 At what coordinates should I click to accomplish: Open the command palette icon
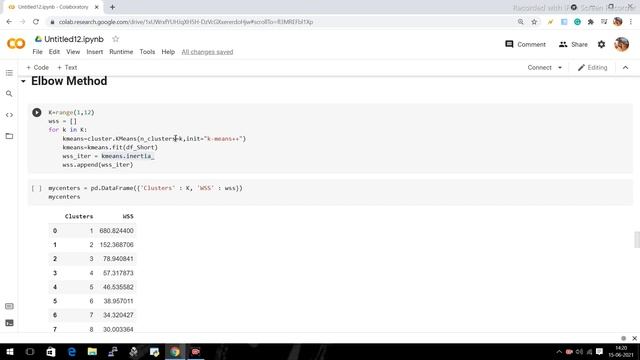tap(9, 306)
